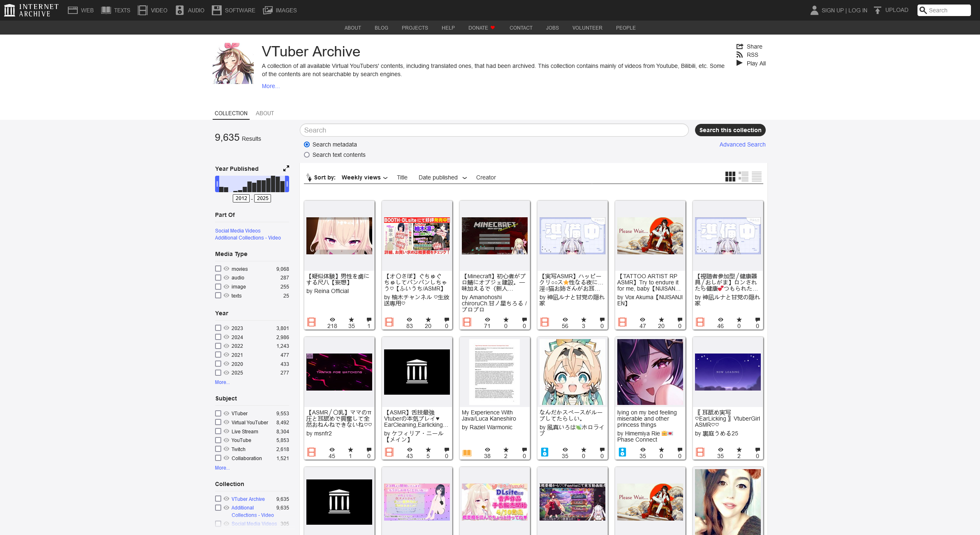Sort results by Title
Screen dimensions: 980x535
click(x=402, y=177)
